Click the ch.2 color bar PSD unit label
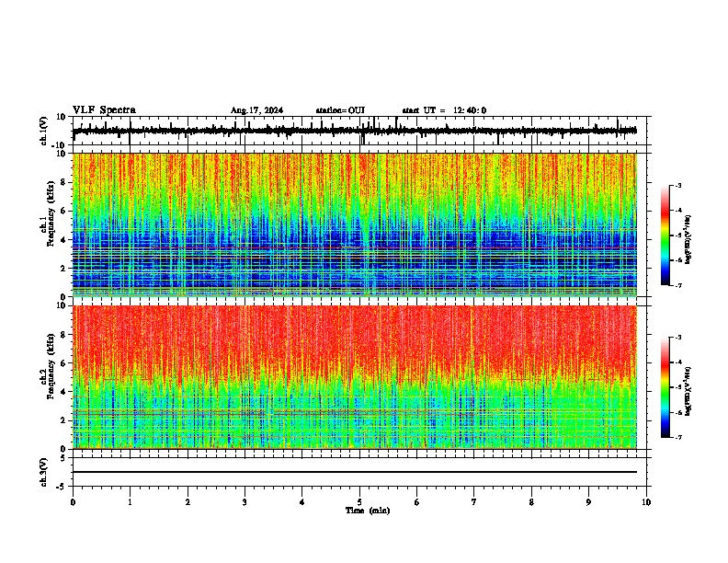This screenshot has height=563, width=728. point(688,392)
